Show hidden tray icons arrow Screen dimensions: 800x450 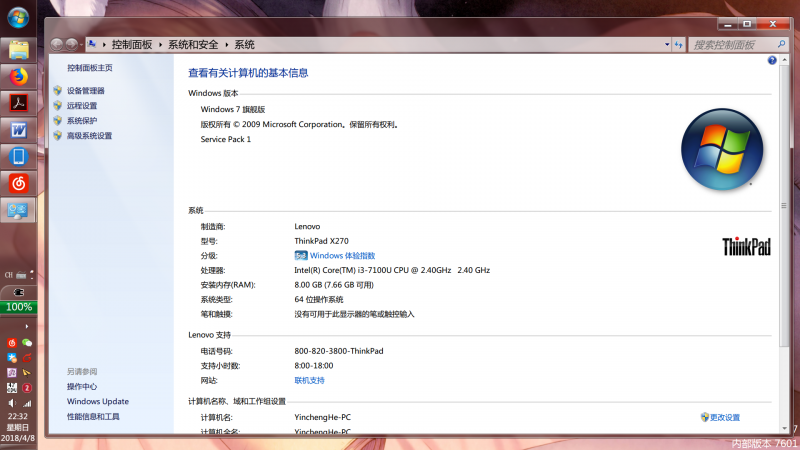(27, 326)
